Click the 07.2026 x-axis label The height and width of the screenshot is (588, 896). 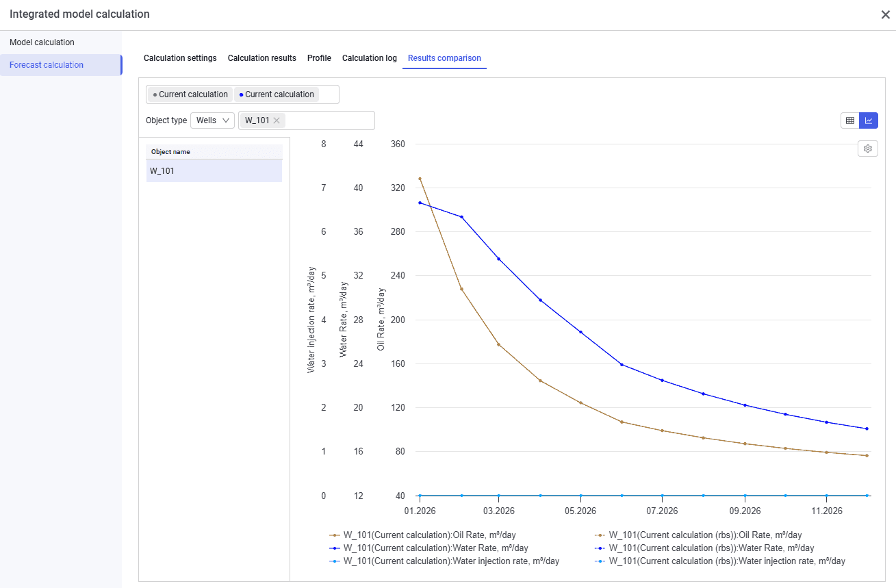click(x=663, y=511)
